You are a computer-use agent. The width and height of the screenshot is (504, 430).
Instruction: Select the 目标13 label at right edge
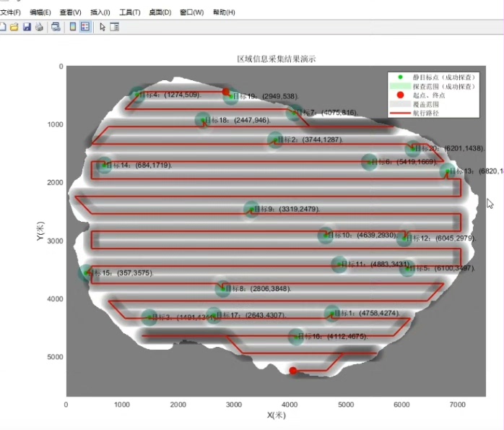click(477, 171)
